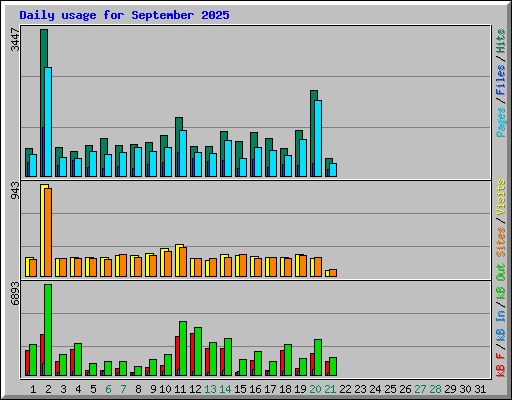Select day 30 label on the x-axis
Viewport: 512px width, 400px height.
465,389
